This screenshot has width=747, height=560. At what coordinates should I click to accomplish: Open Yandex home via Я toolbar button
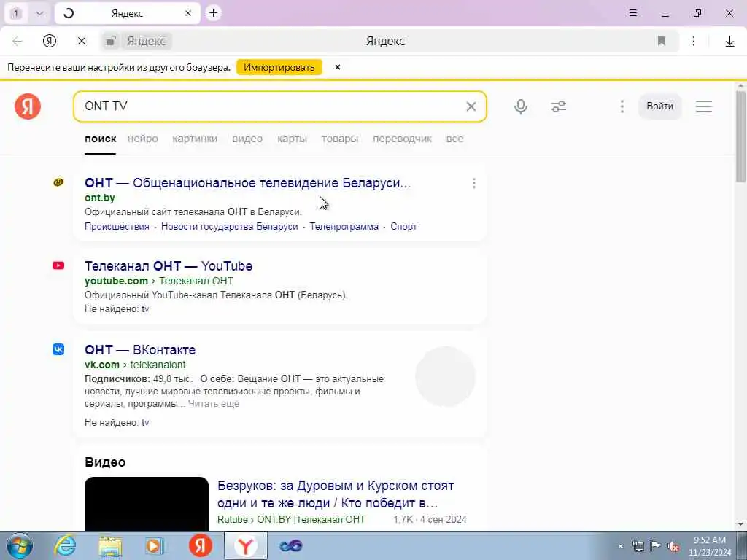(50, 41)
